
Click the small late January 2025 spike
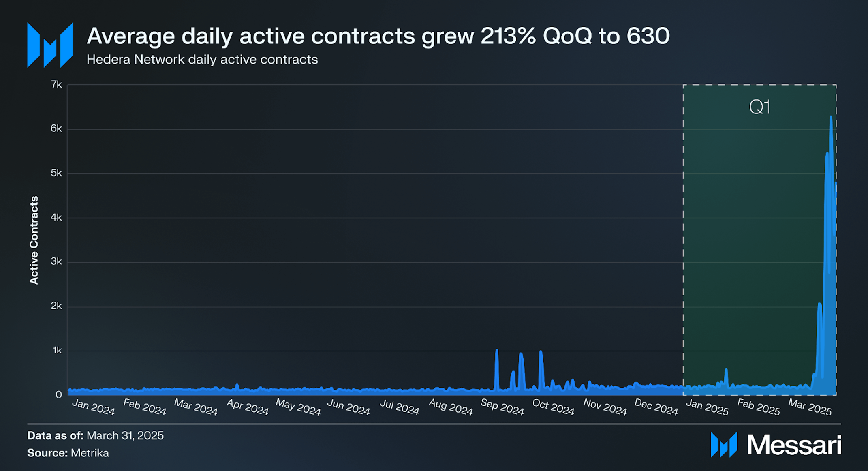tap(726, 370)
